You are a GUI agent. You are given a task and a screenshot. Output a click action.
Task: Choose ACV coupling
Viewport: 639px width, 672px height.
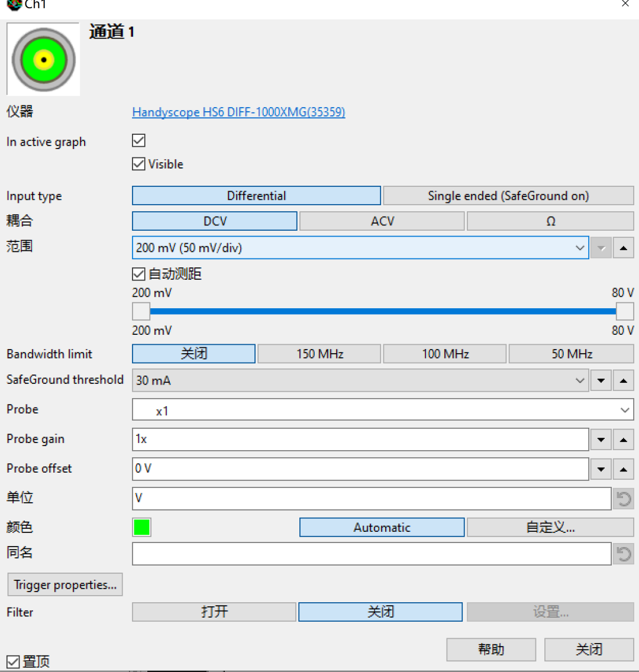click(382, 221)
